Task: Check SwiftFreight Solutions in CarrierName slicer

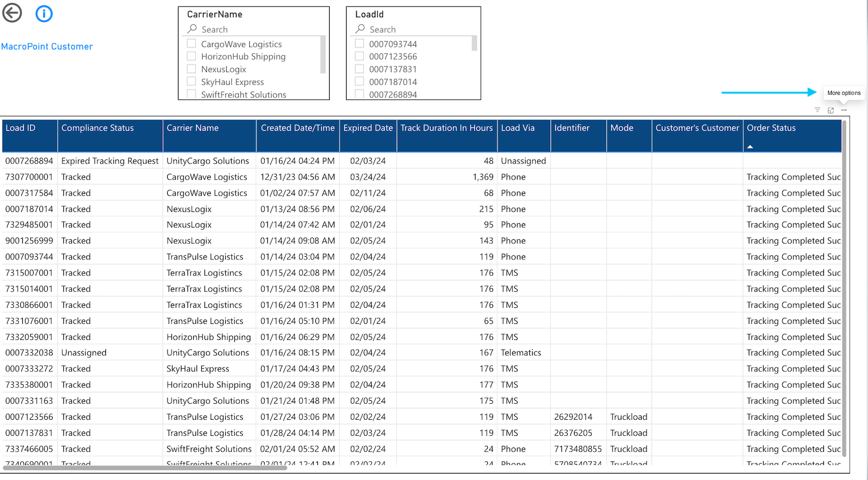Action: pos(192,94)
